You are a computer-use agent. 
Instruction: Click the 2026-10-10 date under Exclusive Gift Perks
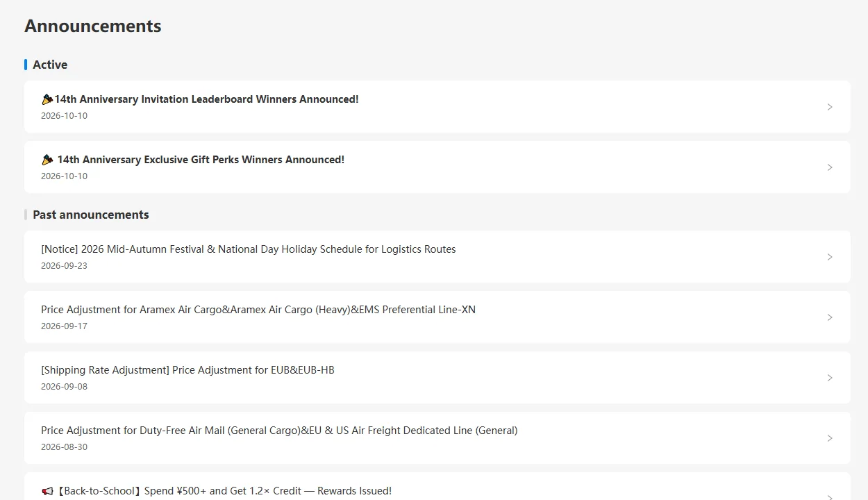point(64,176)
